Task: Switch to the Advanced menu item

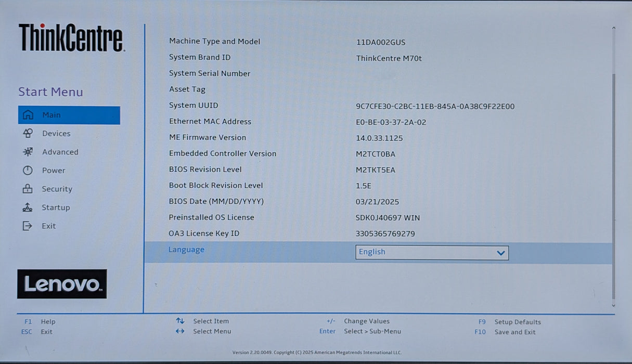Action: 60,152
